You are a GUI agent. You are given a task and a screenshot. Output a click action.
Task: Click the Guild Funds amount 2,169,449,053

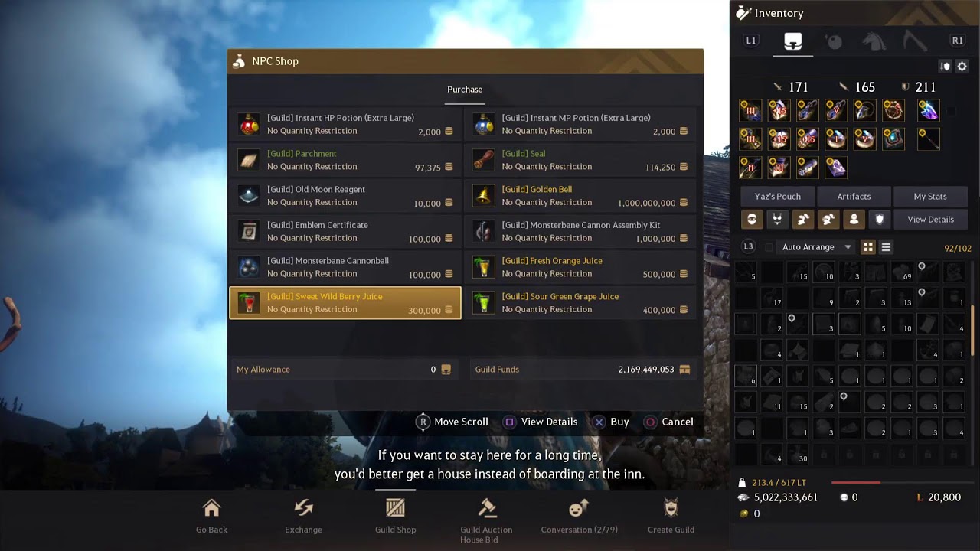(646, 370)
